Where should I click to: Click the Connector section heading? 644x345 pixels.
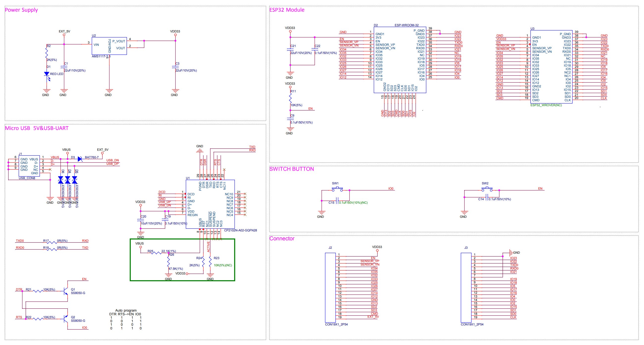pos(282,238)
